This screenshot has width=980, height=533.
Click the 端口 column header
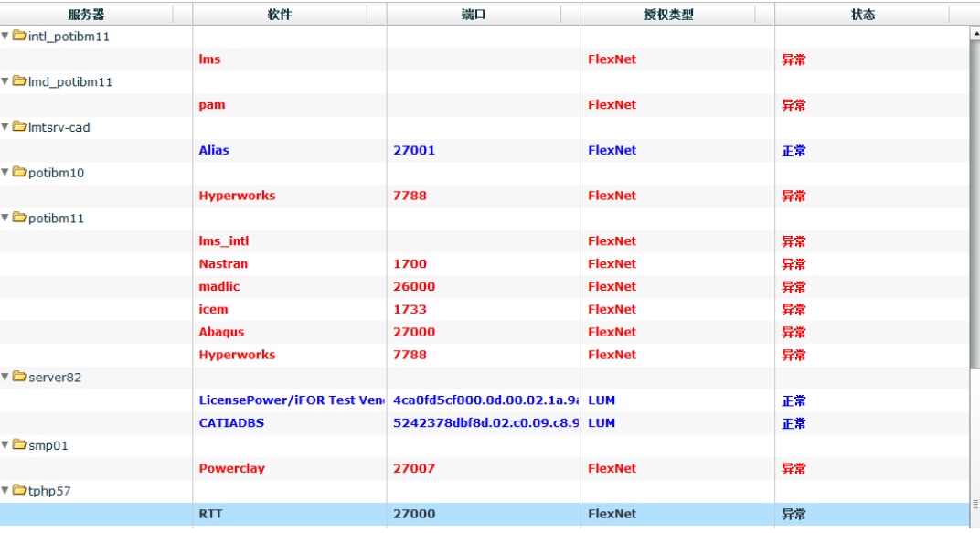(x=474, y=14)
